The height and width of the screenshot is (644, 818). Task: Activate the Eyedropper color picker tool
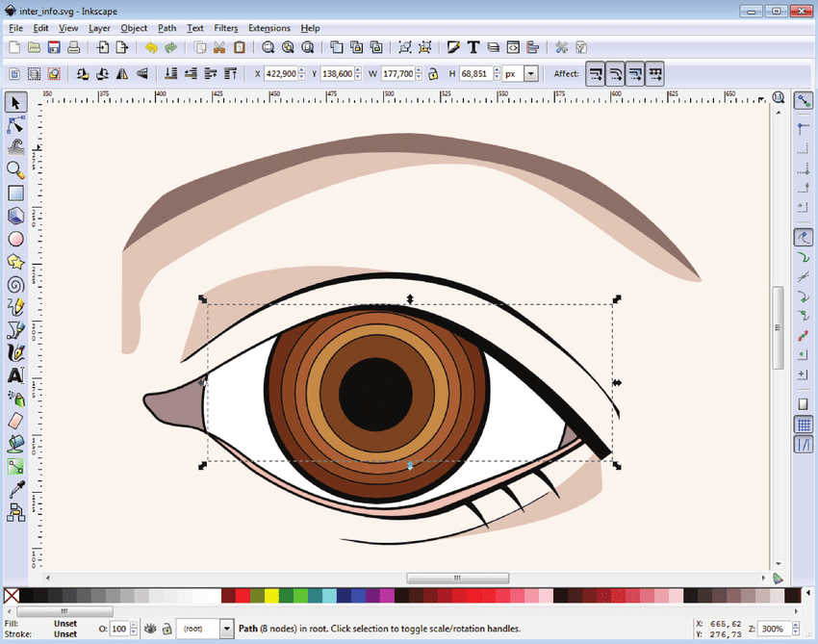[15, 490]
